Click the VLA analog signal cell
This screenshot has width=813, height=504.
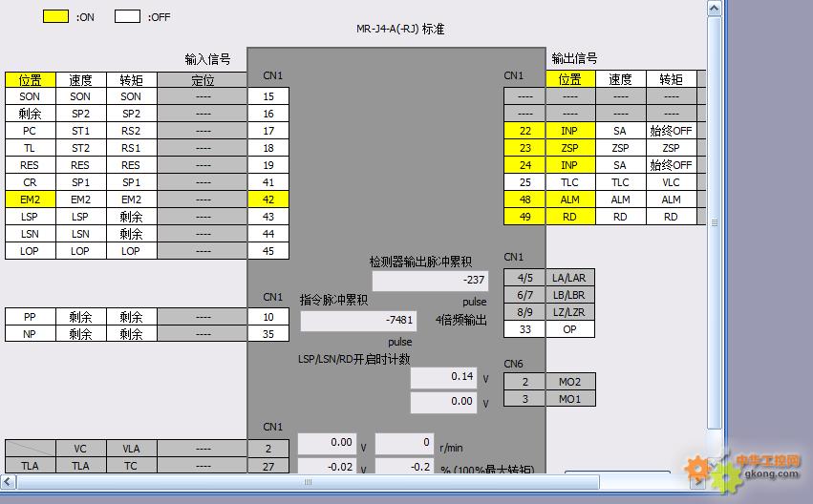click(x=132, y=449)
